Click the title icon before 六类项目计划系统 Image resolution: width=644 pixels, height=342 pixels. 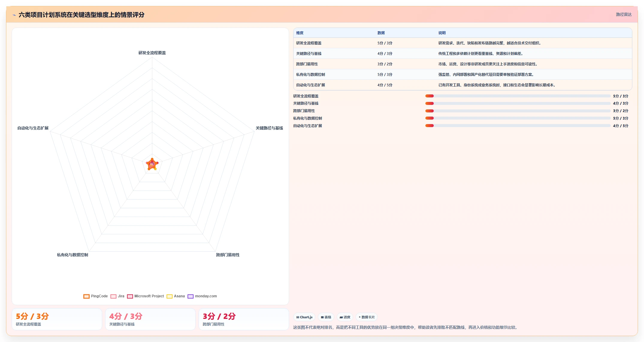click(14, 15)
